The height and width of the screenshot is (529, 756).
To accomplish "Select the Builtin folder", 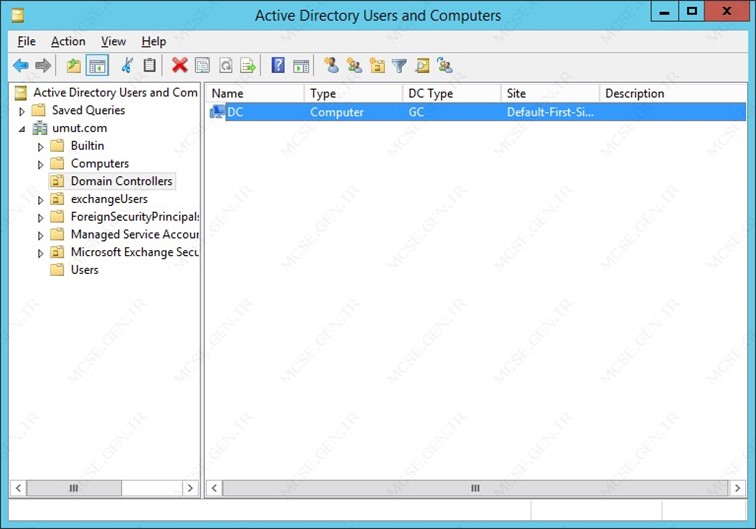I will 87,146.
